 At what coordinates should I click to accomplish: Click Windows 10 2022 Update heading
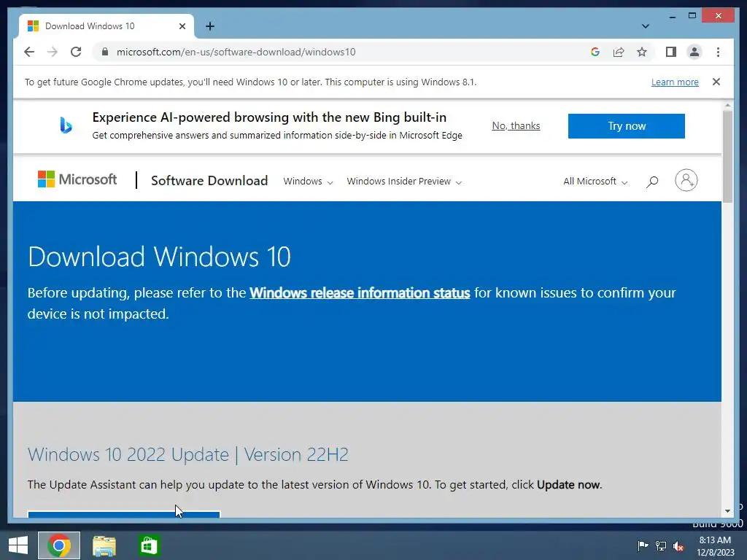[187, 454]
